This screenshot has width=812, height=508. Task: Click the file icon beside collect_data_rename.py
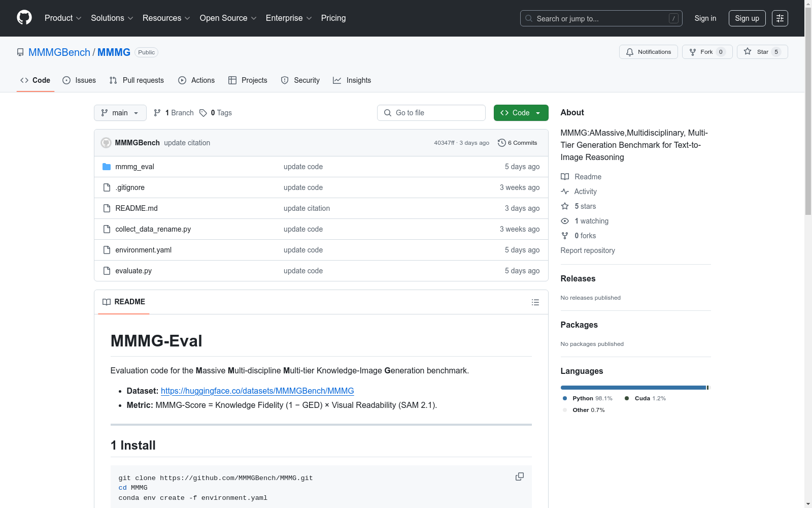pos(107,229)
